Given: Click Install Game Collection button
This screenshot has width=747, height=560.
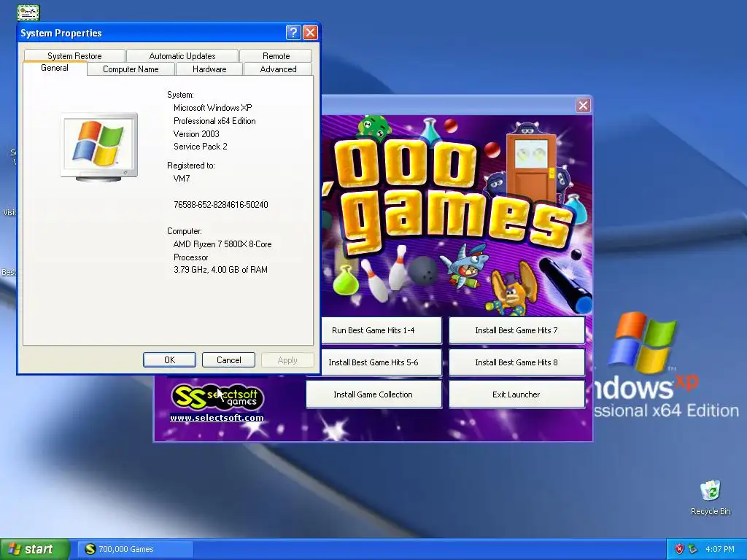Looking at the screenshot, I should (x=373, y=394).
